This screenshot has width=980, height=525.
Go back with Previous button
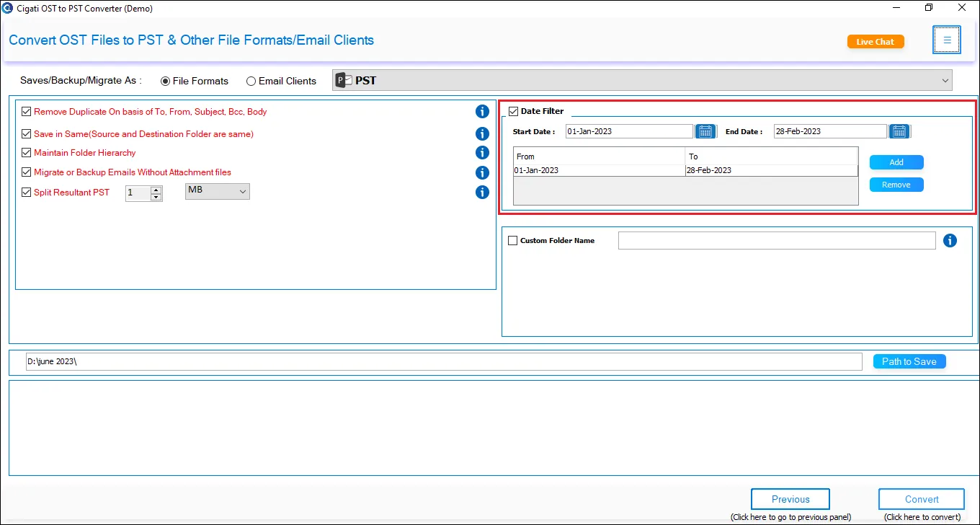click(790, 499)
